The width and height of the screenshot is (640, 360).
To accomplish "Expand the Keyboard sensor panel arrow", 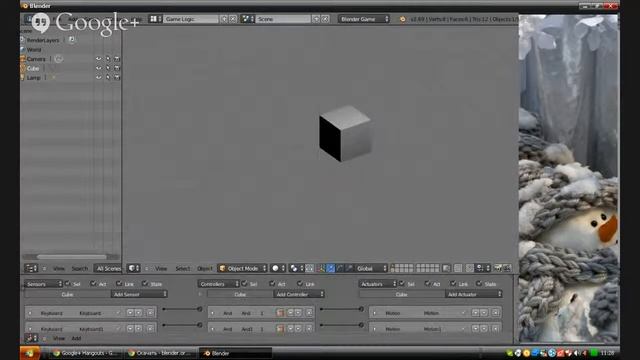I will pos(30,313).
